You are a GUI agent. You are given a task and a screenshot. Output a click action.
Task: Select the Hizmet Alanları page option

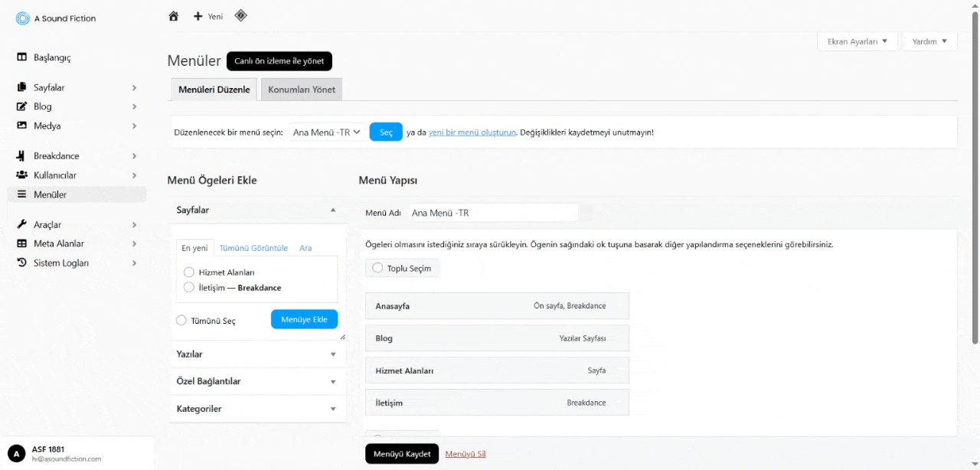pyautogui.click(x=189, y=273)
